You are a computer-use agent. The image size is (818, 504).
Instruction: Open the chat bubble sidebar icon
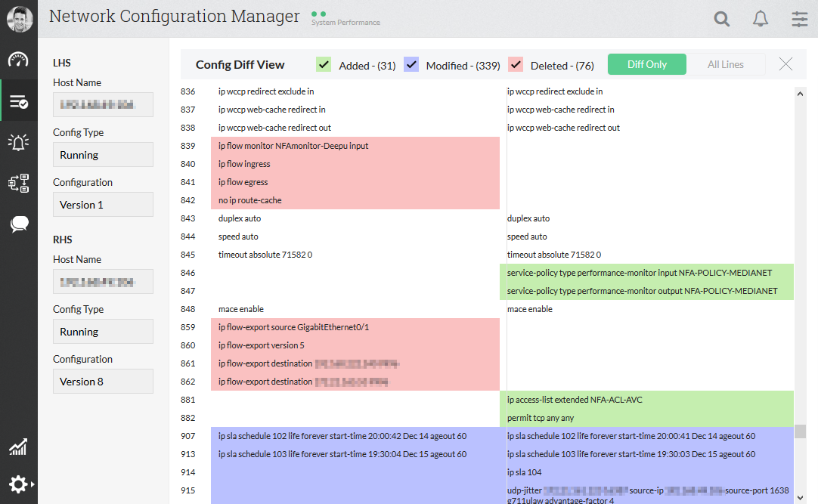coord(18,224)
